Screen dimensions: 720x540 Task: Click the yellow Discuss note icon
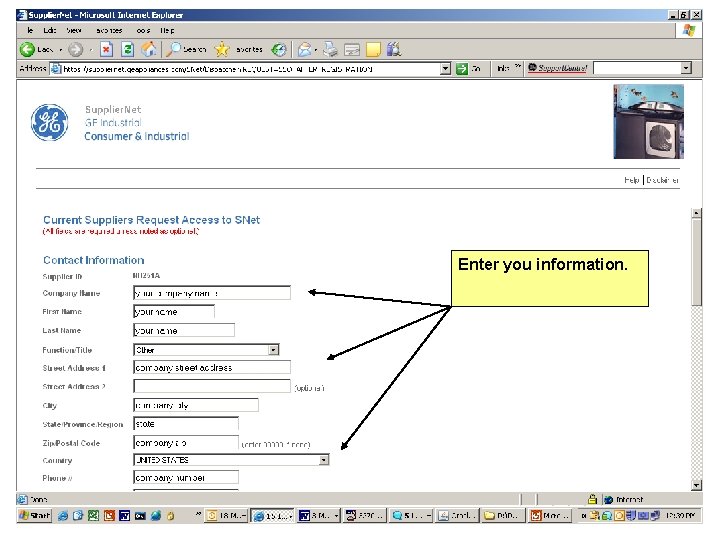[x=373, y=49]
